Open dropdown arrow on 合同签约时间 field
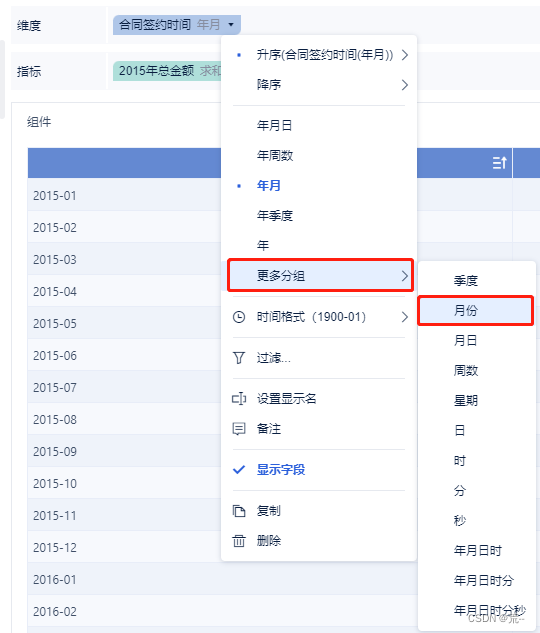Screen dimensions: 540x633 [x=231, y=25]
